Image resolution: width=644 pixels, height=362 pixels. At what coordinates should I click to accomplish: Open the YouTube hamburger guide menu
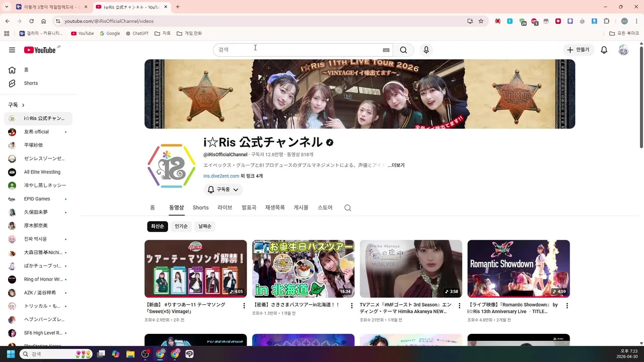(x=12, y=50)
